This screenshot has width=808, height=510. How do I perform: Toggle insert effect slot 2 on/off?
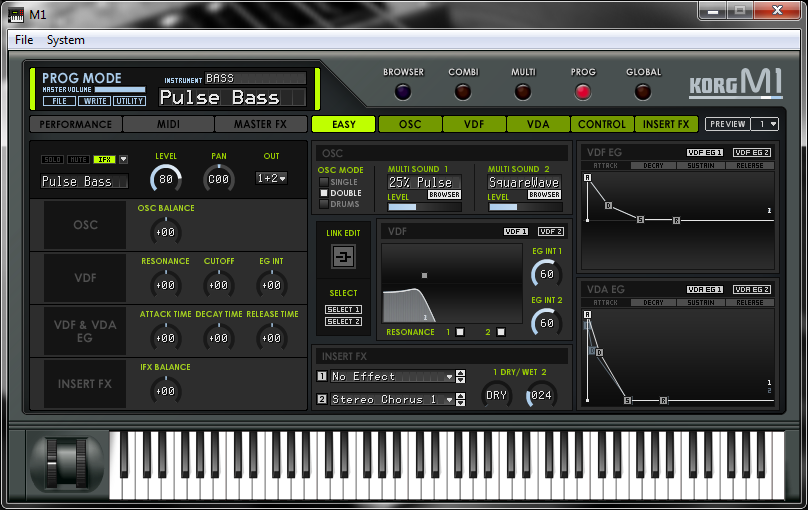(x=322, y=399)
